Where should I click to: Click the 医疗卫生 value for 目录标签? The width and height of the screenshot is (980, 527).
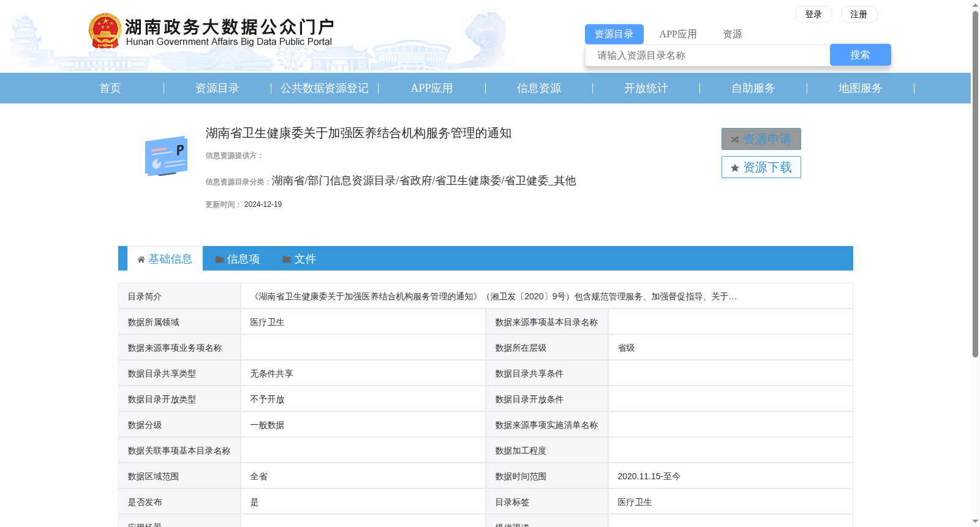click(x=730, y=502)
